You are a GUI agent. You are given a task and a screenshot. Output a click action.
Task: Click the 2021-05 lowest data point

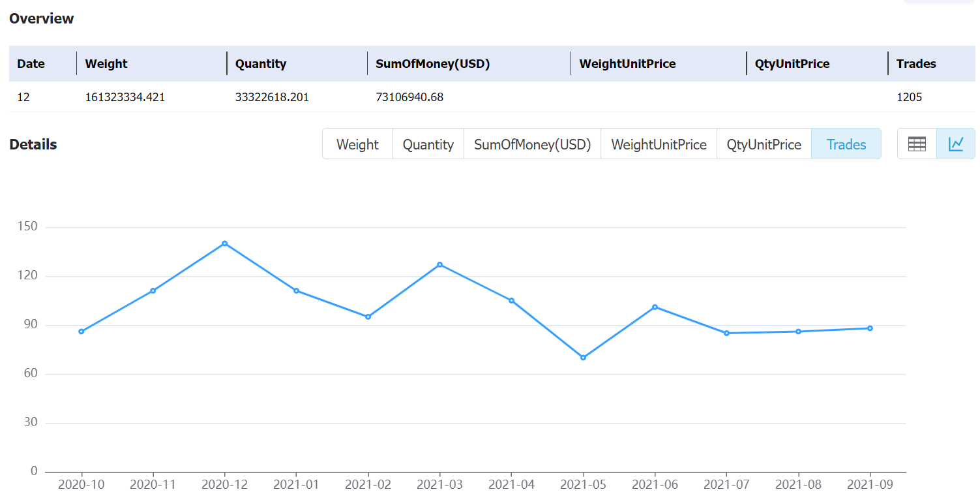(584, 358)
